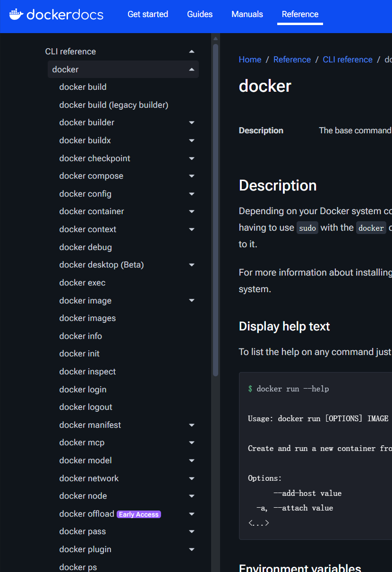Open the docker logout page
This screenshot has width=392, height=572.
click(86, 407)
